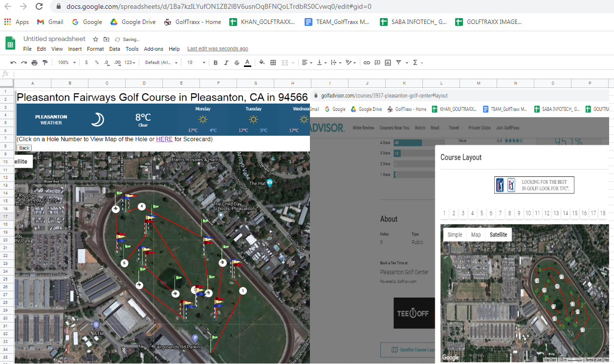Screen dimensions: 614x364
Task: Open the Default (Arial) font dropdown
Action: pos(161,63)
